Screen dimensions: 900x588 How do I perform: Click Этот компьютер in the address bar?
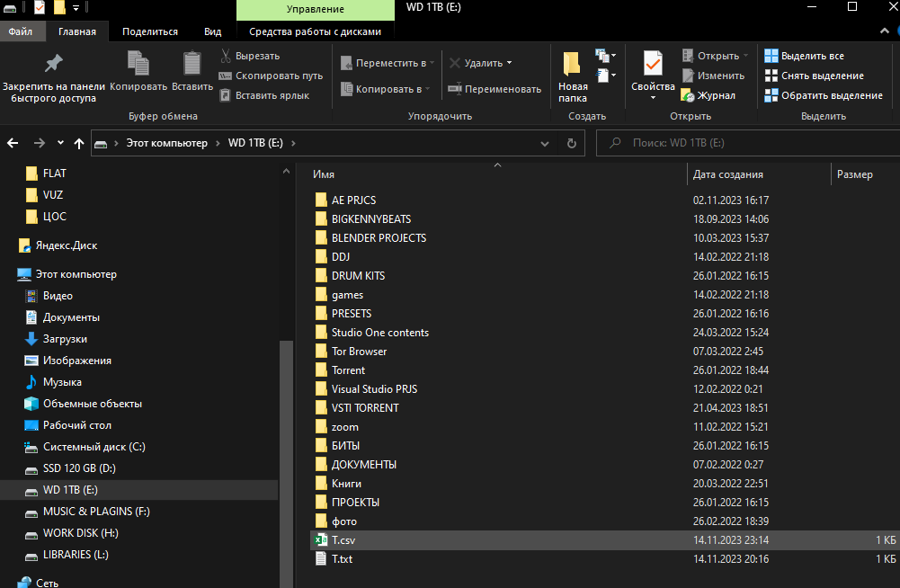coord(166,143)
